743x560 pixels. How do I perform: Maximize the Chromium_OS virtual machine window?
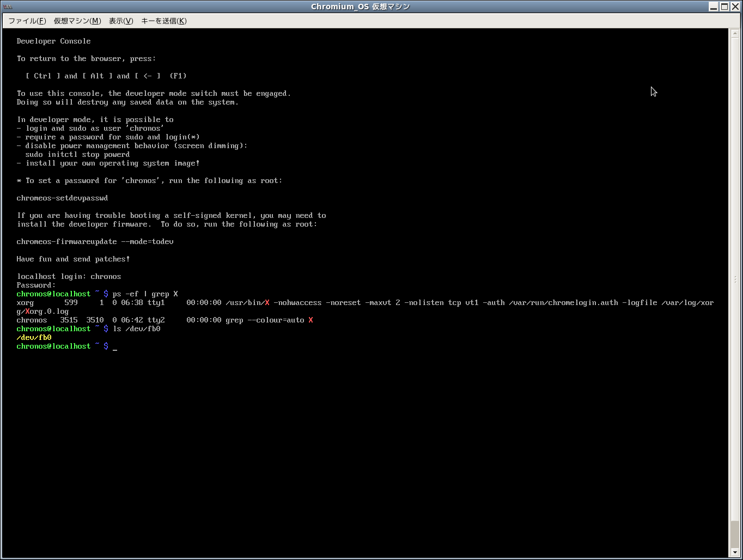click(x=724, y=7)
